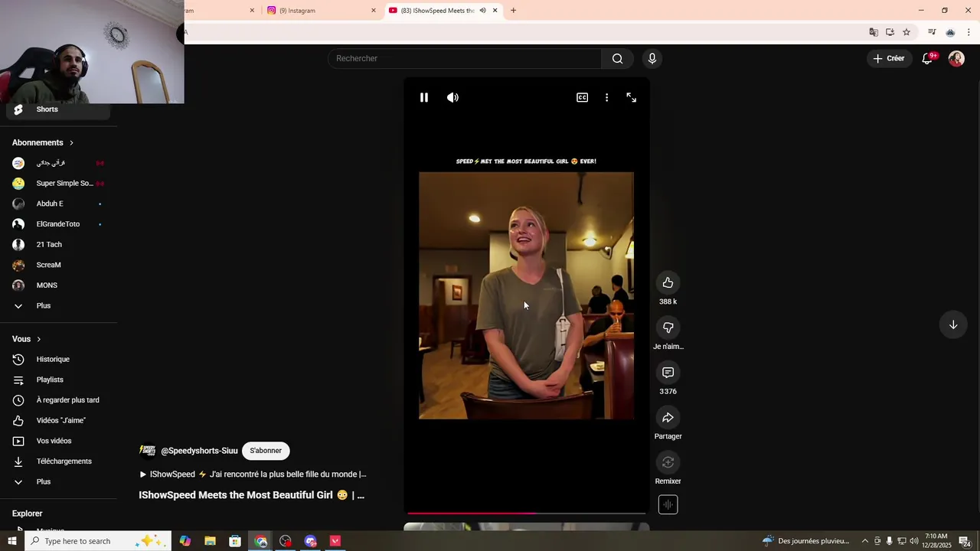The height and width of the screenshot is (551, 980).
Task: Open YouTube notifications bell
Action: pos(927,58)
